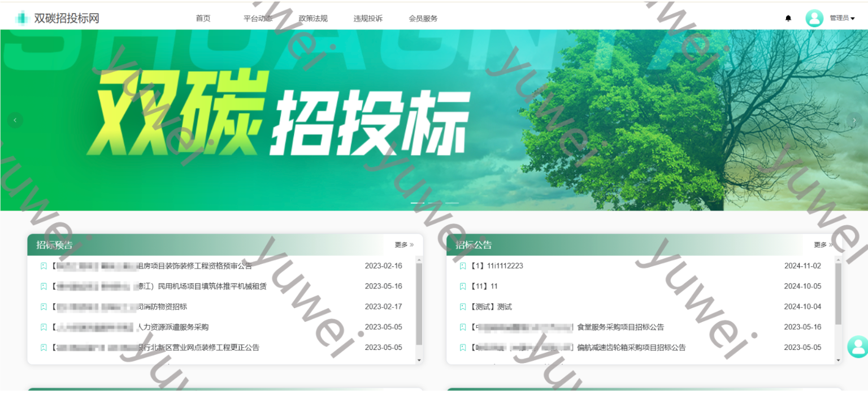Click 更多 in 招标预告 panel
Screen dimensions: 868x394
[404, 245]
